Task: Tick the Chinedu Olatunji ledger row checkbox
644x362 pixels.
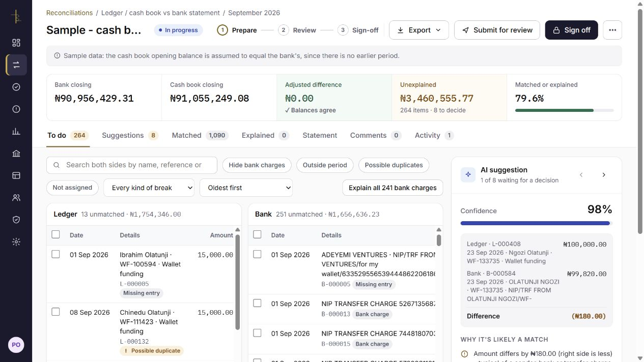Action: 56,312
